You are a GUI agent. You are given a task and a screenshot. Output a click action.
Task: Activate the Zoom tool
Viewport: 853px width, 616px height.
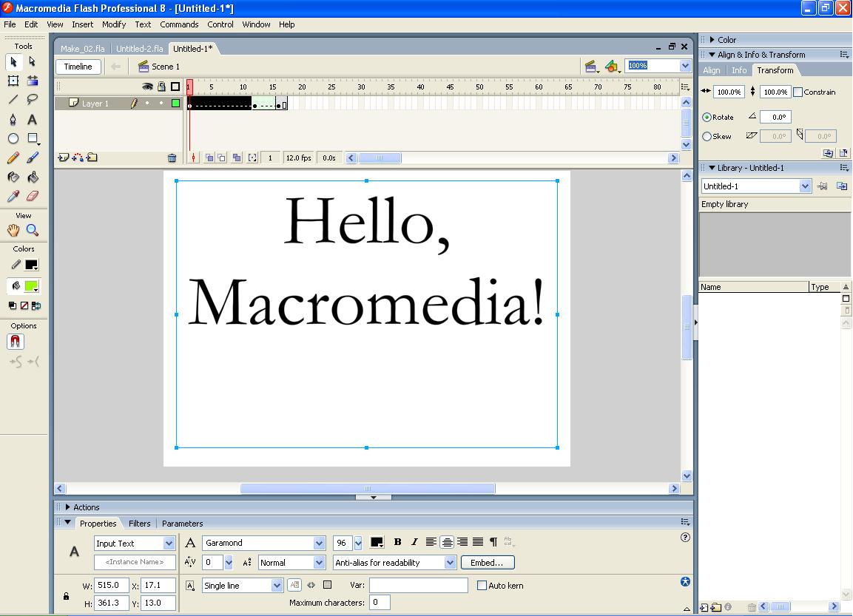pyautogui.click(x=33, y=231)
